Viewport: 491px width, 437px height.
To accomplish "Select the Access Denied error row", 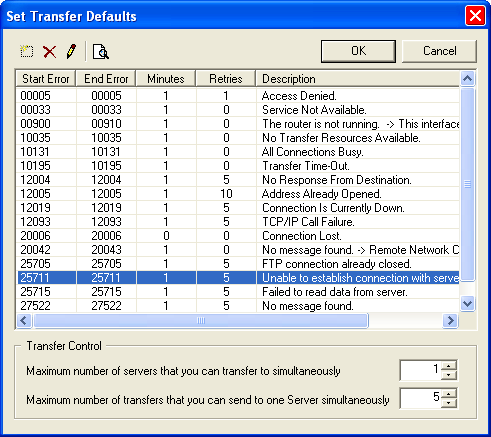I will coord(238,96).
